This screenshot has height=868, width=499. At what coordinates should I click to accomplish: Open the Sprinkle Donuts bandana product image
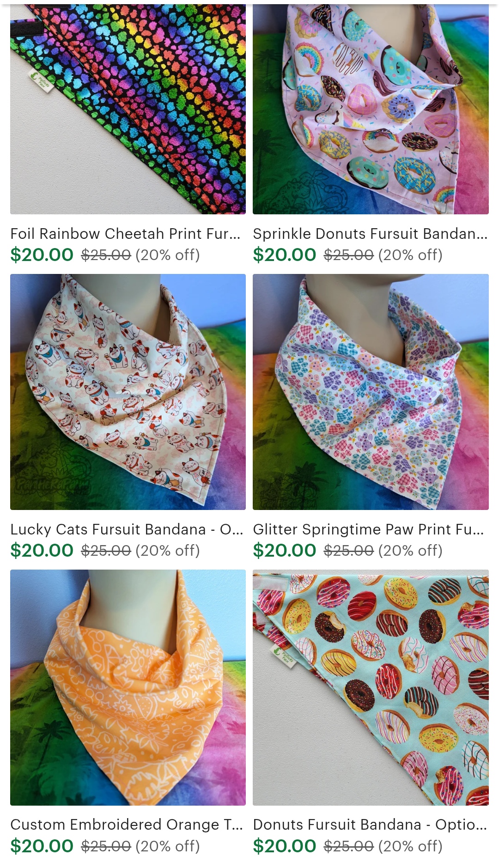pyautogui.click(x=371, y=109)
